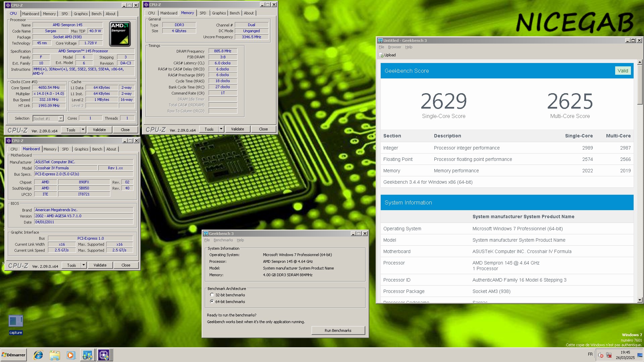Click DRAM Frequency value 885.8 MHz
Viewport: 644px width, 362px height.
pos(223,51)
